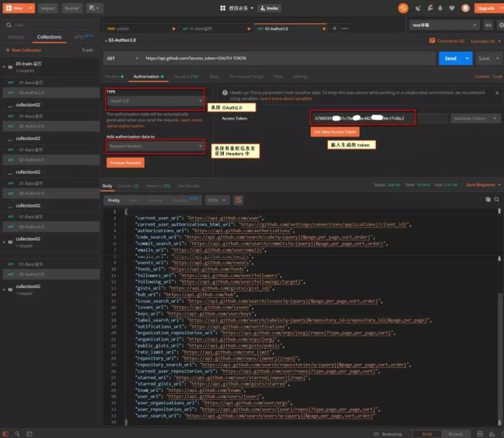Open the Available Tokens dropdown
Viewport: 504px width, 438px height.
(476, 118)
